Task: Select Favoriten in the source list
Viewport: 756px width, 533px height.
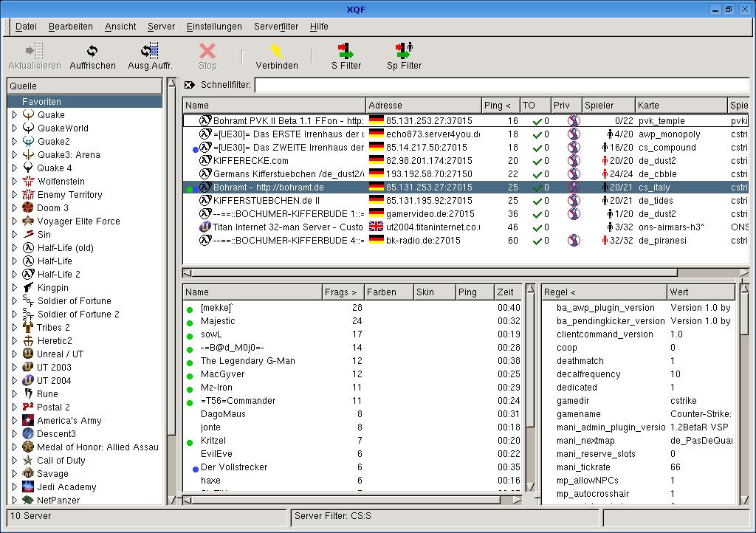Action: [x=41, y=102]
